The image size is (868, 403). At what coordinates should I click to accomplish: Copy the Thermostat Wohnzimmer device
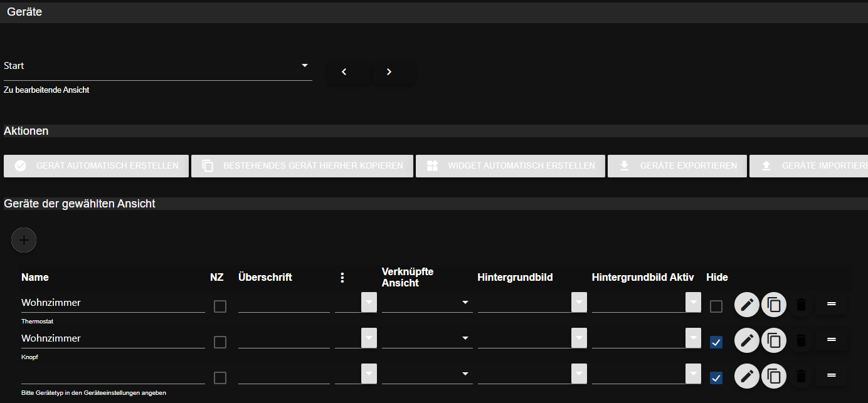tap(774, 305)
